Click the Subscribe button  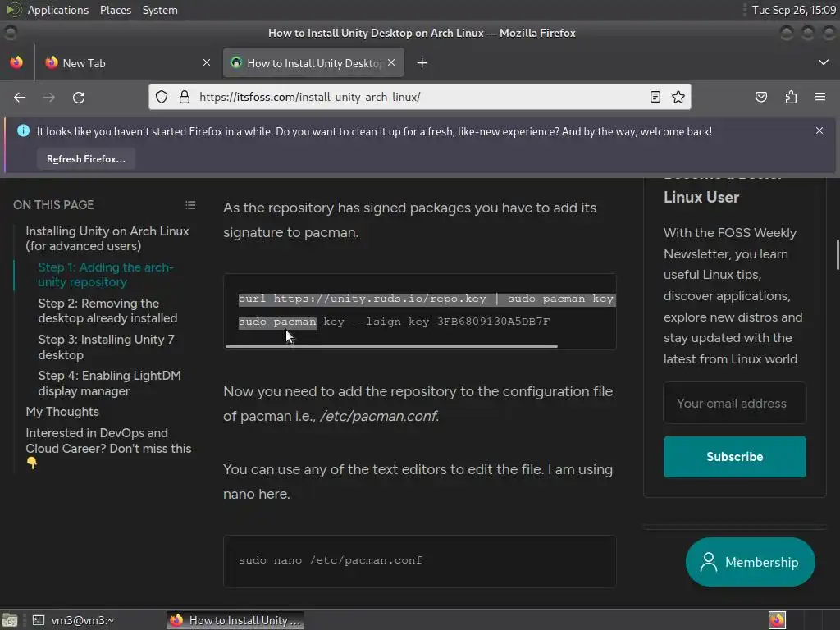pos(734,457)
